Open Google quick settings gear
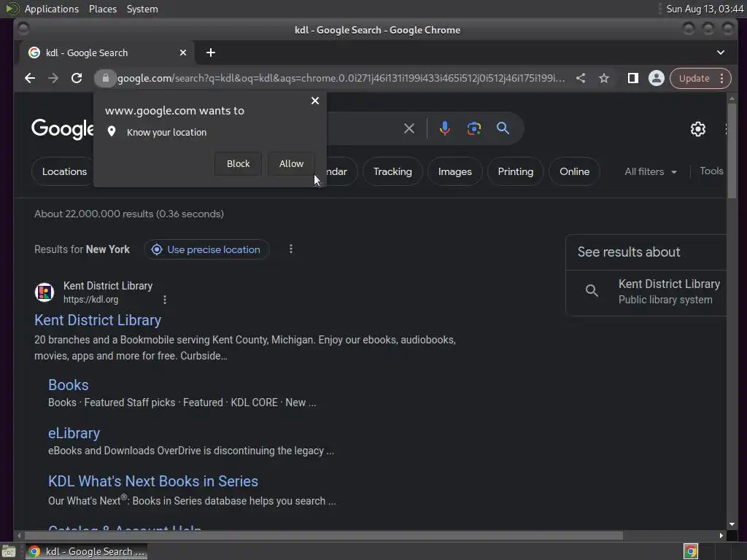This screenshot has height=560, width=747. (x=698, y=128)
